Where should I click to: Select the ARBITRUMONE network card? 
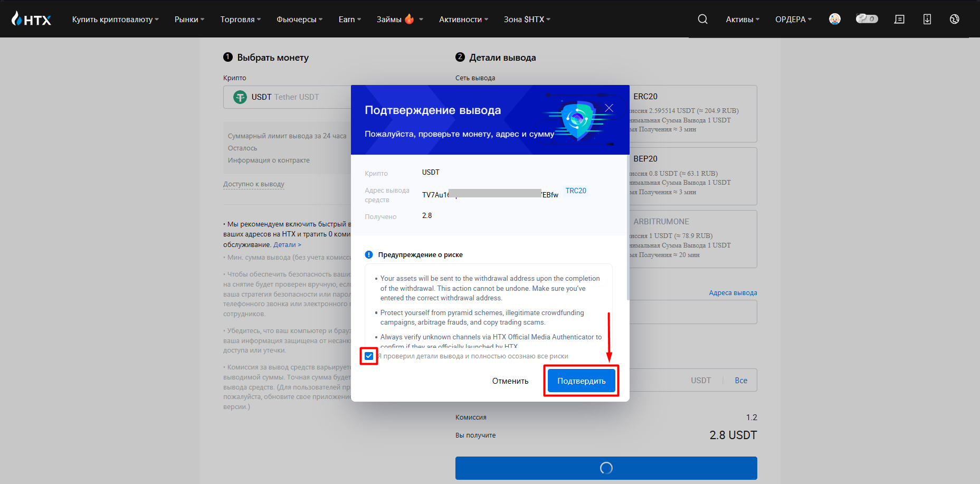pos(693,239)
